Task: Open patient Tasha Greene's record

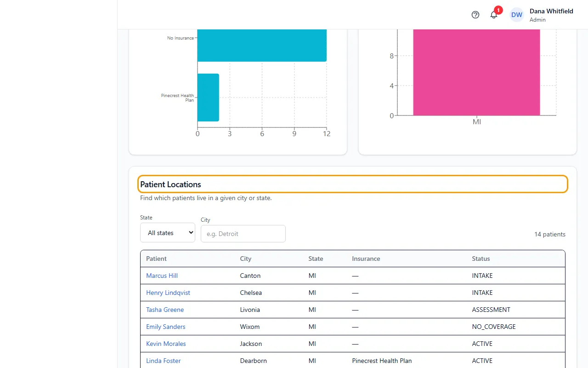Action: (x=165, y=310)
